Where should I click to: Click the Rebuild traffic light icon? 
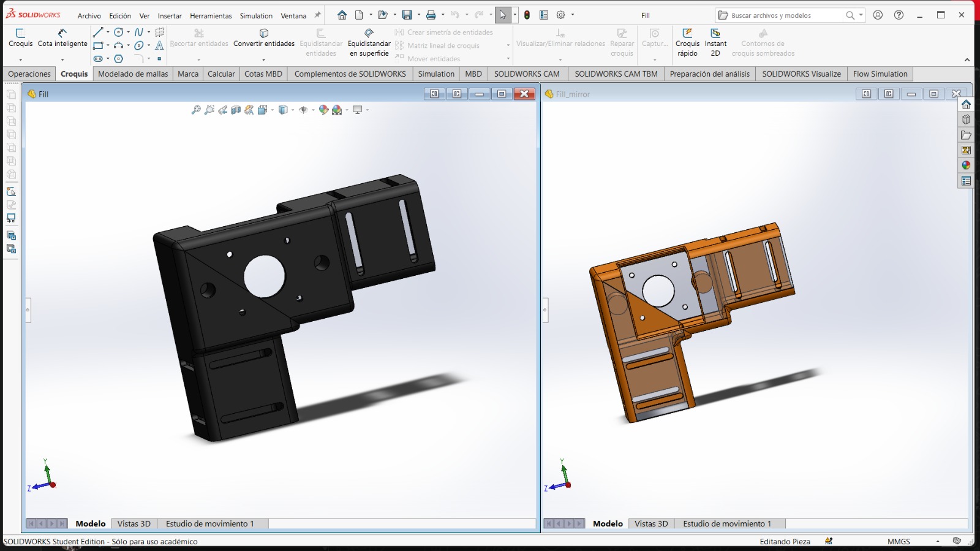pos(527,15)
